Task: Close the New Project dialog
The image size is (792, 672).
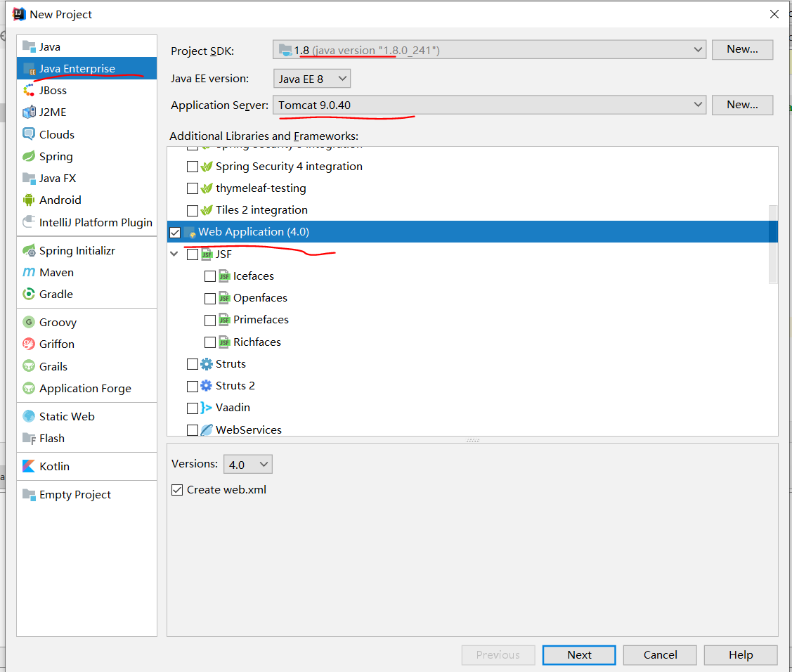Action: pos(774,14)
